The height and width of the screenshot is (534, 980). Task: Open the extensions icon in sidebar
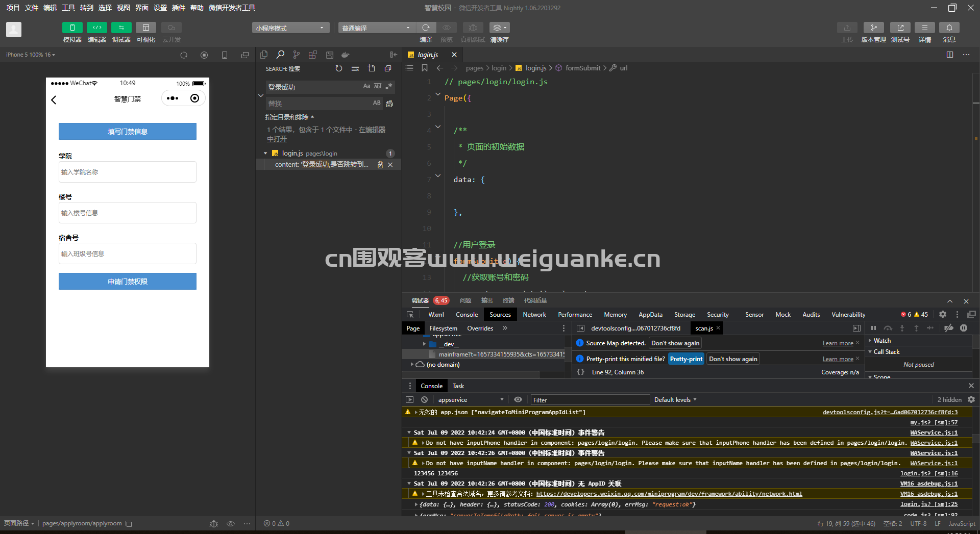313,55
